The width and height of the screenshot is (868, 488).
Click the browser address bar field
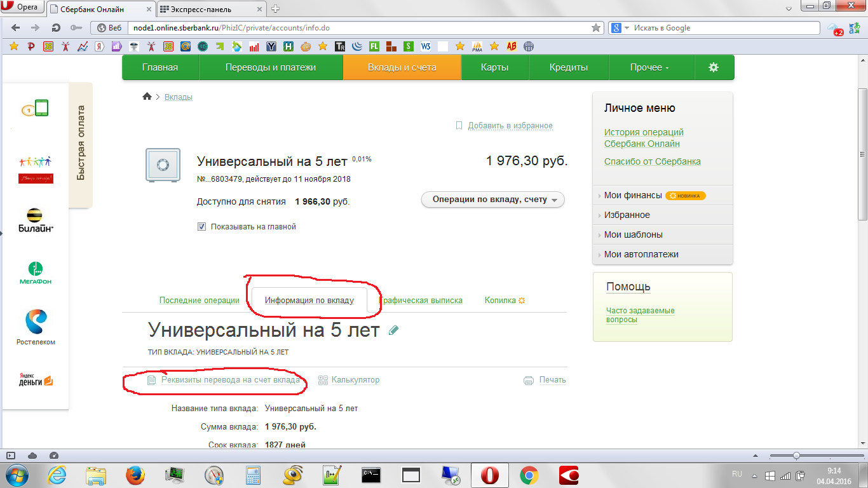318,27
